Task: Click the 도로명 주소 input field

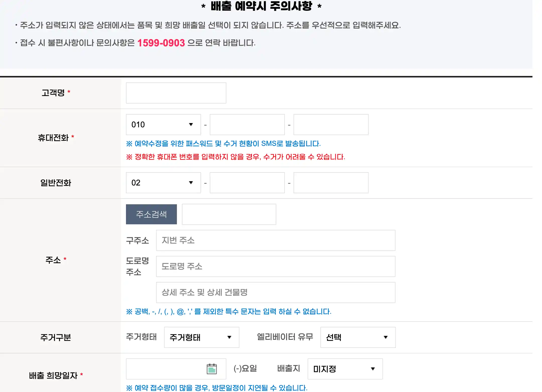Action: click(276, 266)
